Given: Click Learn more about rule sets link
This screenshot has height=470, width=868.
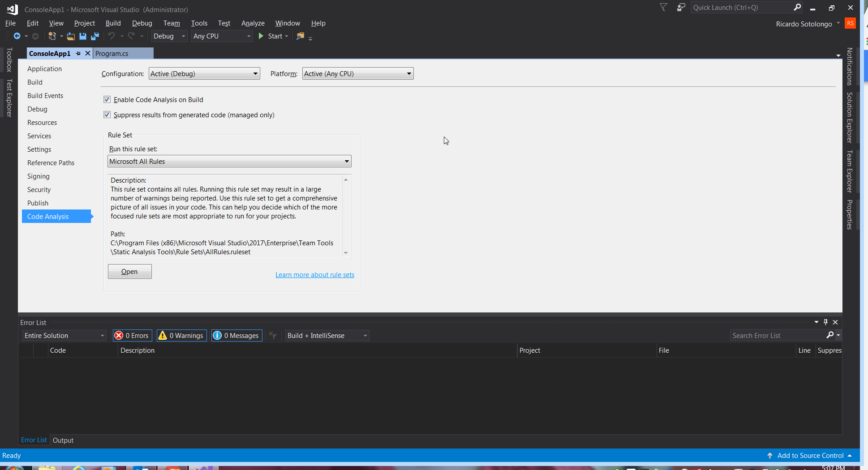Looking at the screenshot, I should (x=315, y=275).
